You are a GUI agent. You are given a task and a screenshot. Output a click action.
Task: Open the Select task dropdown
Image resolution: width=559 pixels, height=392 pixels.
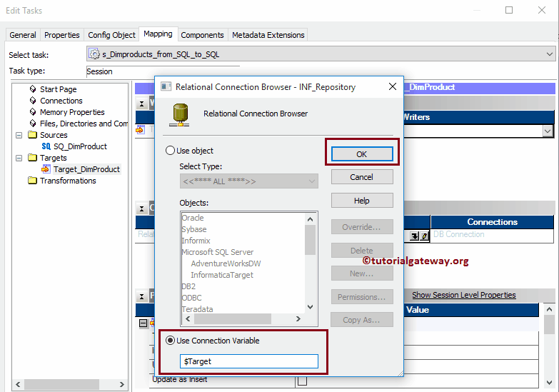(550, 54)
